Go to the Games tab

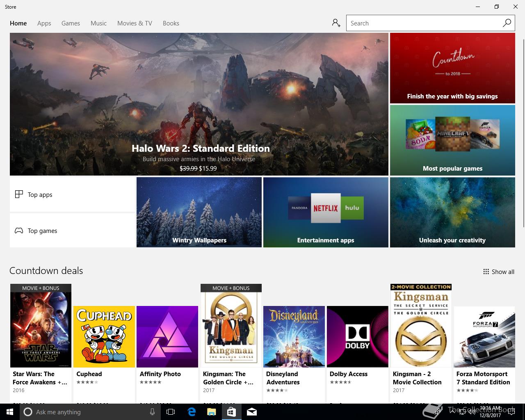point(71,23)
